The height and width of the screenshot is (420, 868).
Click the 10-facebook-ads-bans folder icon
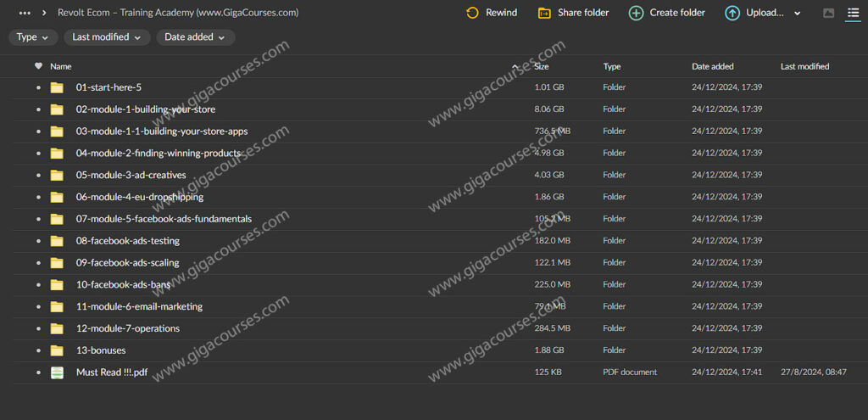coord(57,285)
